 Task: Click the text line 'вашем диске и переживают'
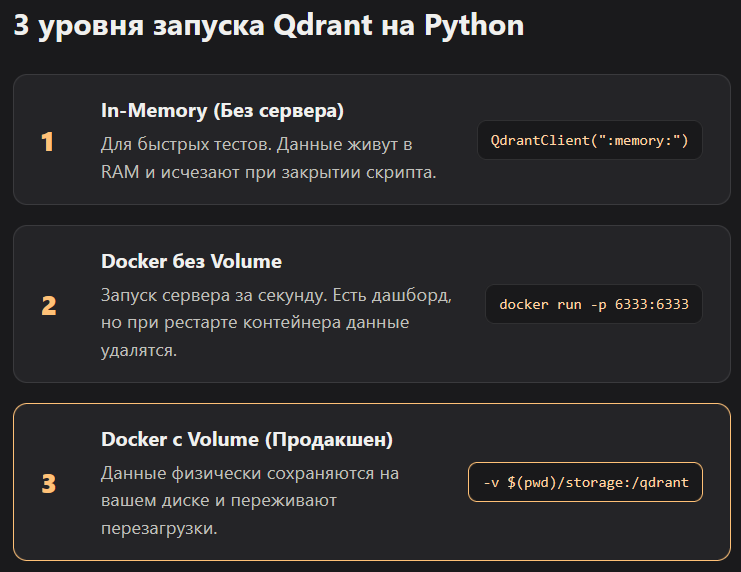pyautogui.click(x=219, y=501)
